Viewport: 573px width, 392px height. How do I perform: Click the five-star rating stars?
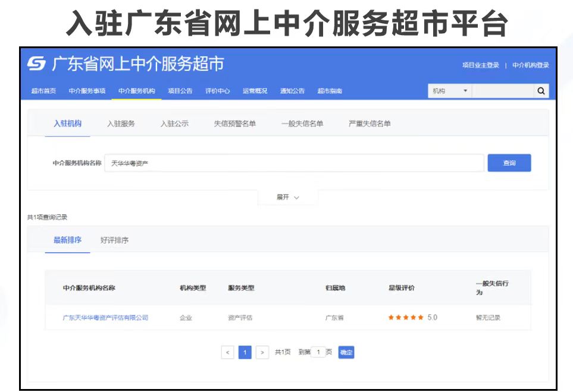(406, 318)
